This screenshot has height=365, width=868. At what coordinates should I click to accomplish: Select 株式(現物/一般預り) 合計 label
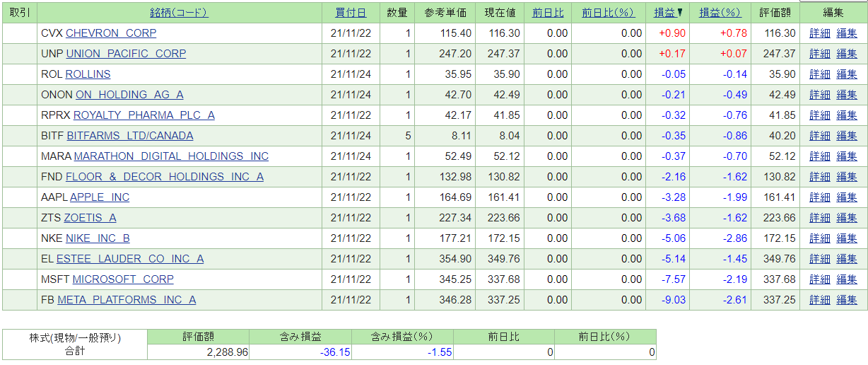point(75,344)
